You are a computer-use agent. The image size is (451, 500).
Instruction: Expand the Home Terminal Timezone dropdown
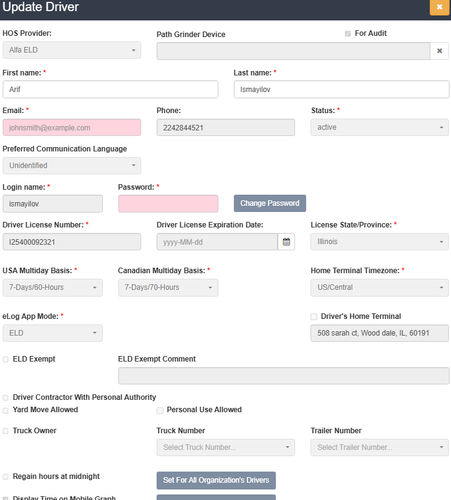click(x=379, y=288)
